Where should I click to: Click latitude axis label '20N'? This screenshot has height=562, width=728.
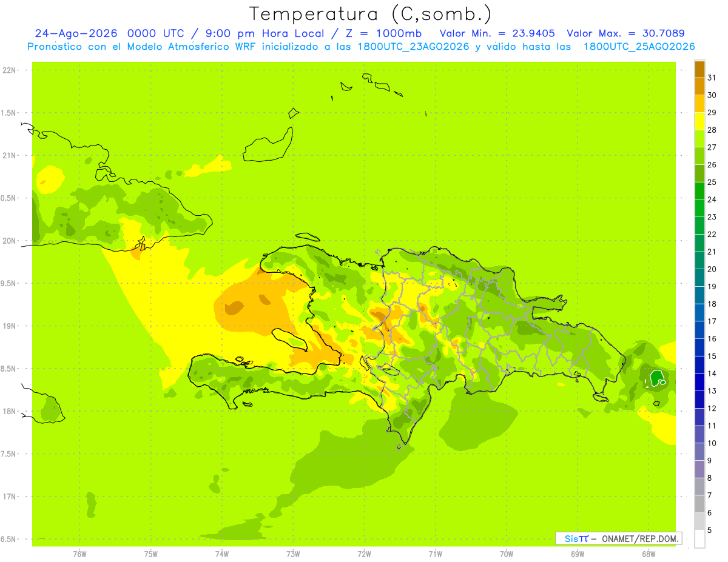pos(10,241)
